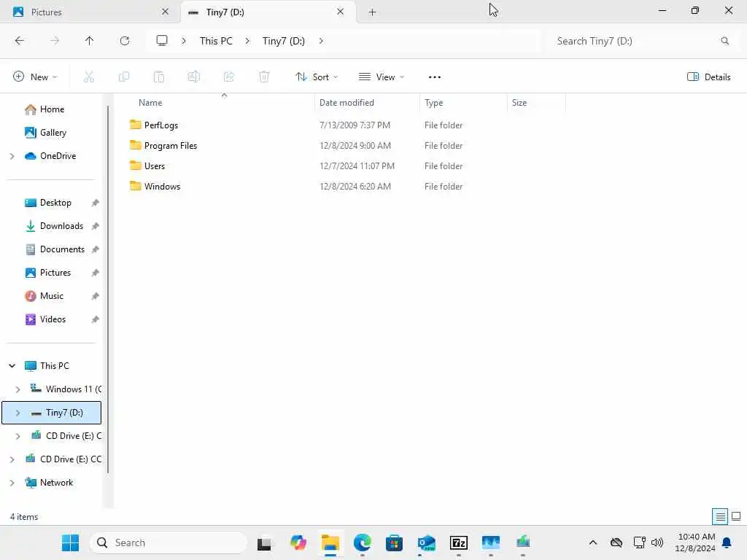Click the Paste clipboard icon

(159, 77)
